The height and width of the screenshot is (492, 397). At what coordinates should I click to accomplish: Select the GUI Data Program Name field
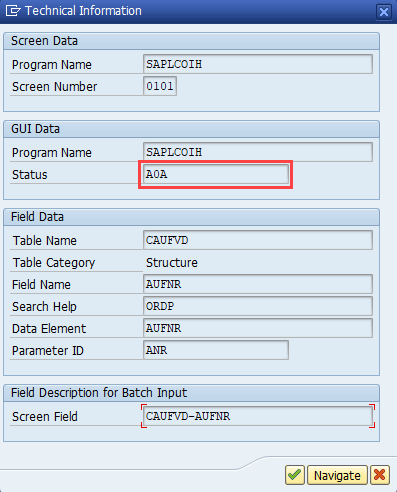[x=258, y=152]
